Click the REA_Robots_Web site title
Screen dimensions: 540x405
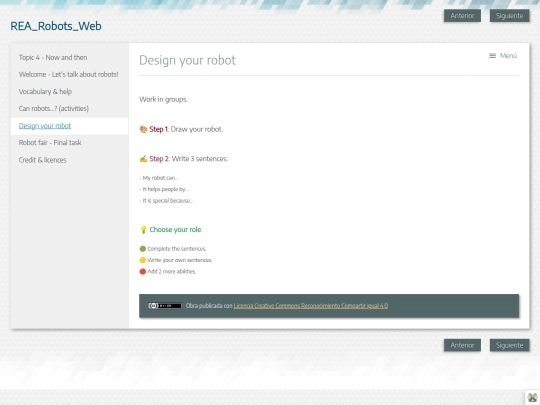[x=56, y=26]
